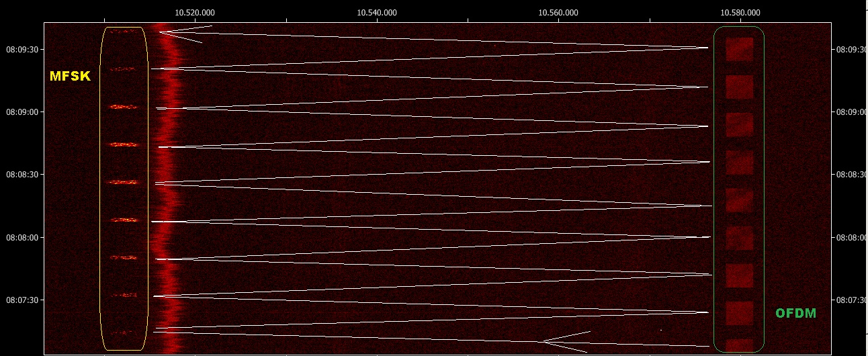
Task: Click 08:08:30 on the right time axis
Action: coord(851,174)
